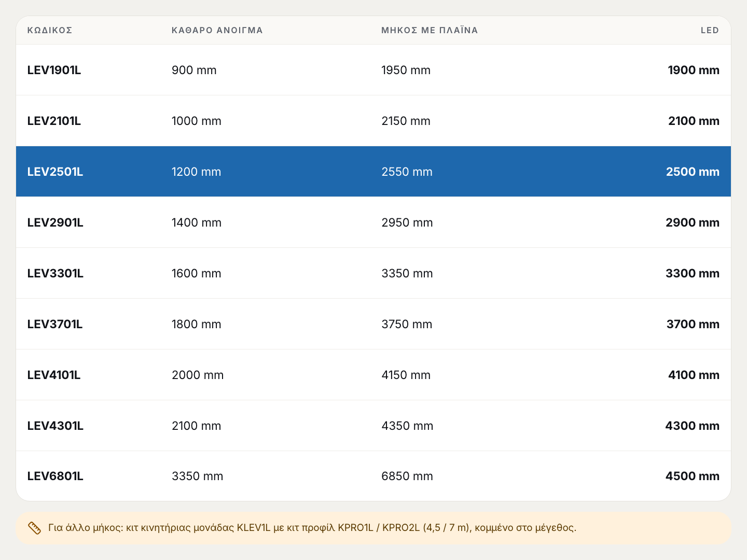Screen dimensions: 747x560
Task: Click the ΚΑΘΑΡΟ ΑΝΟΙΓΜΑ column header
Action: [217, 30]
